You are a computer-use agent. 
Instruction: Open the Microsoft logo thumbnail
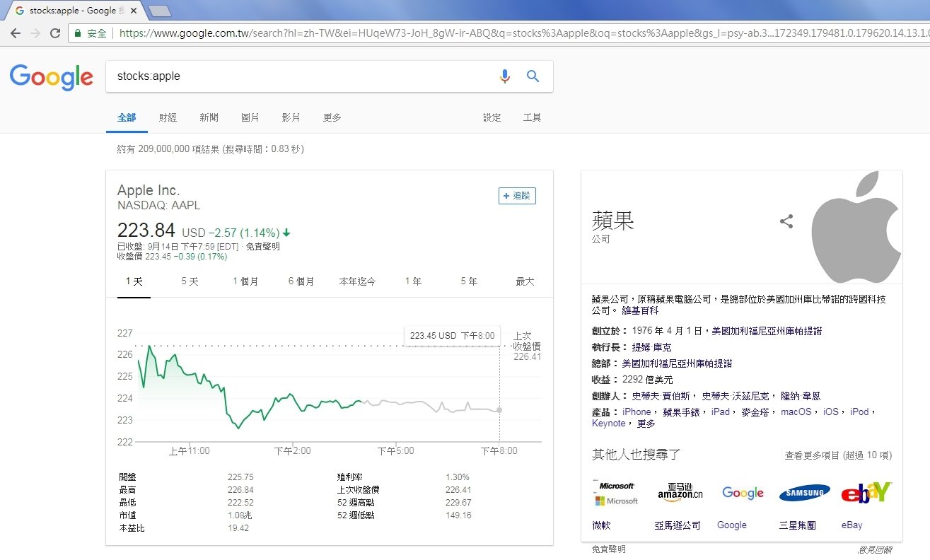pos(615,494)
